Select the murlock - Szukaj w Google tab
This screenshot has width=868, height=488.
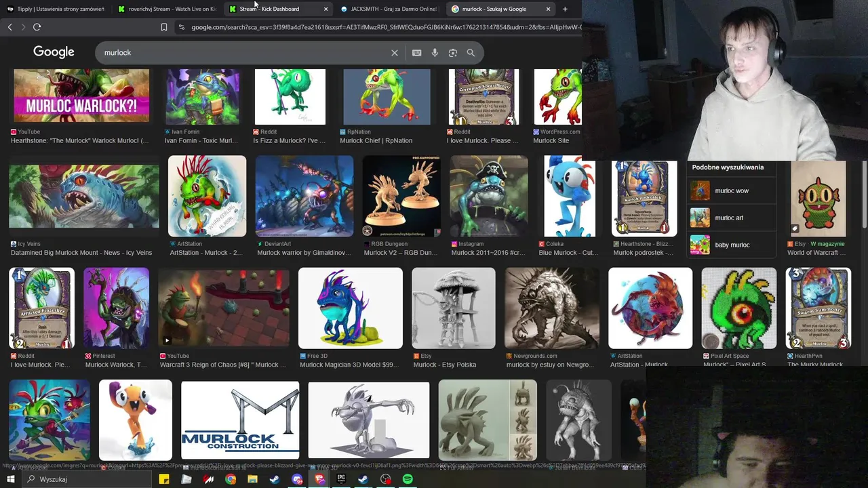tap(500, 9)
